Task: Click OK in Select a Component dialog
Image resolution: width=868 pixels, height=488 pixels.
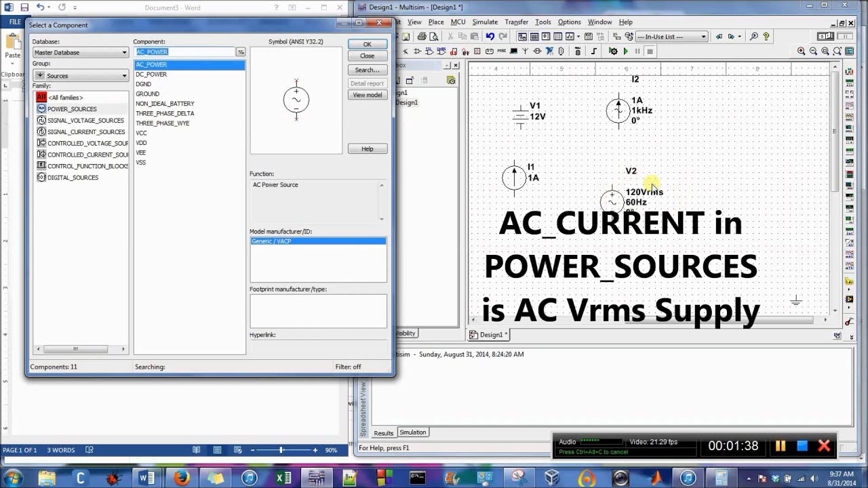Action: coord(367,44)
